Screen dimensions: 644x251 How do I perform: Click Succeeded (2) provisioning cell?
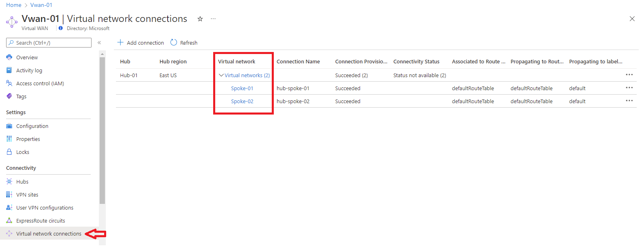click(x=351, y=76)
